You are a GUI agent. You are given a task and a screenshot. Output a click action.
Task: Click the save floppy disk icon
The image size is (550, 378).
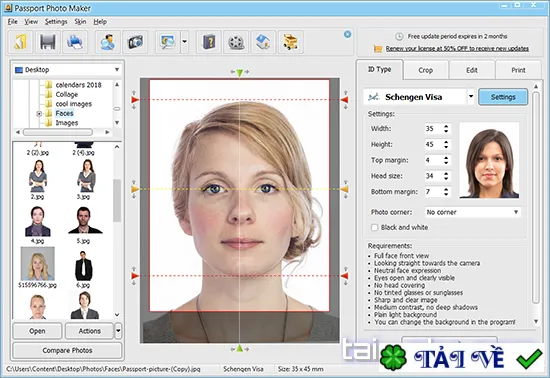coord(48,42)
